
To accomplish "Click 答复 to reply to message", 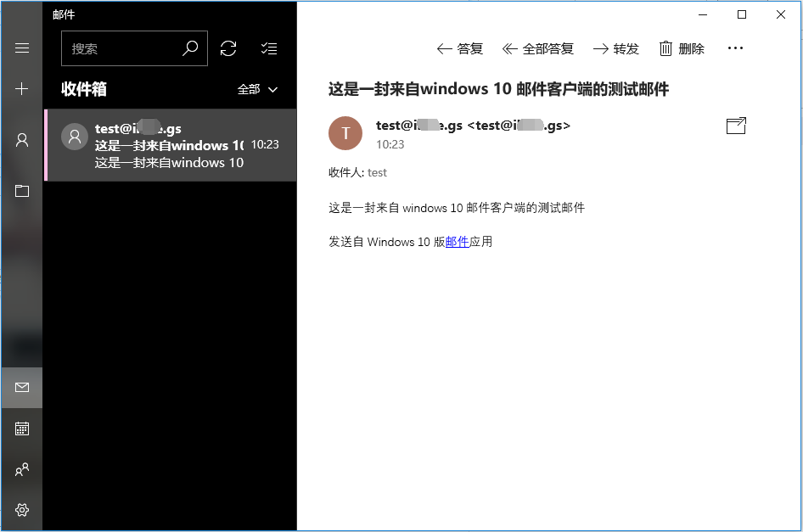I will click(460, 48).
